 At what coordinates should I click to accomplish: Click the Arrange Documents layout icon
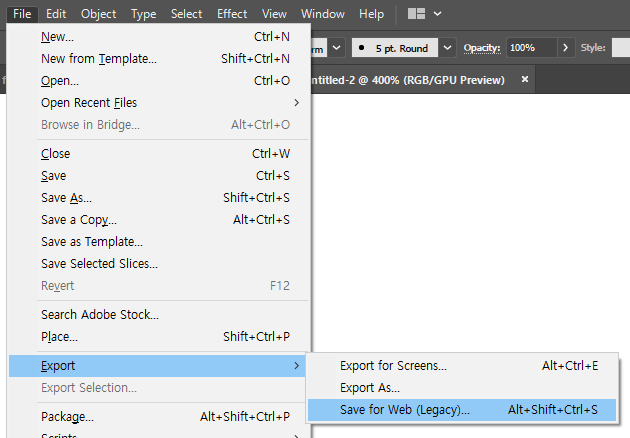(416, 14)
